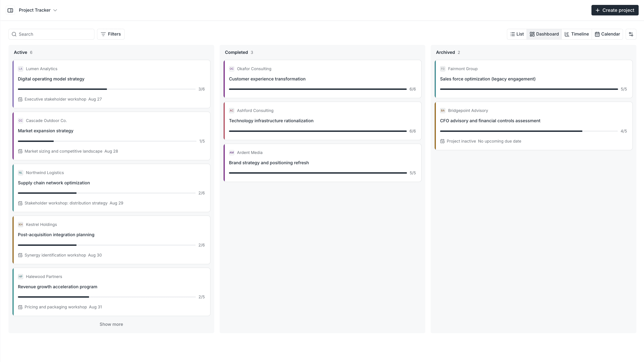Open the Calendar view tab
The width and height of the screenshot is (644, 362).
pos(607,34)
